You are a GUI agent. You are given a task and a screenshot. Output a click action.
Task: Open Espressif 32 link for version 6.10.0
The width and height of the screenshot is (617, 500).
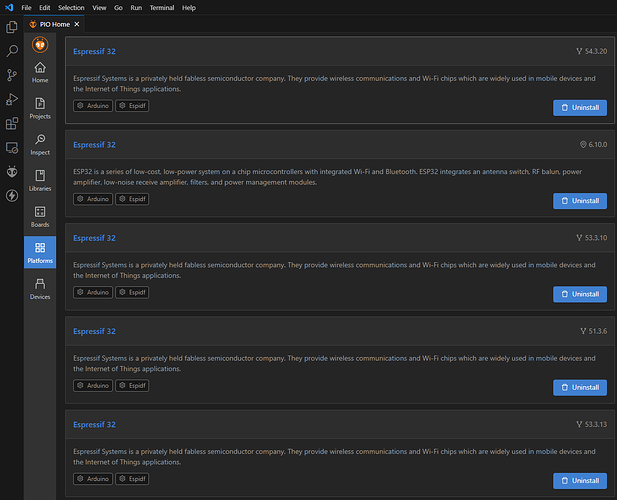coord(94,145)
